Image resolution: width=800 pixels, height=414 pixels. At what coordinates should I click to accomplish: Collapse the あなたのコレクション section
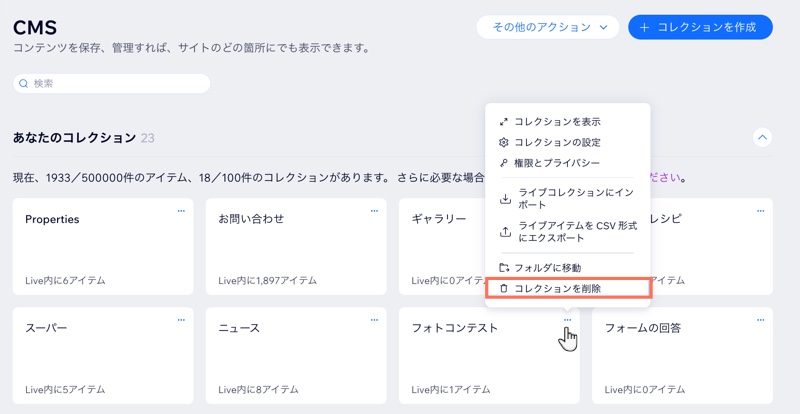tap(762, 137)
